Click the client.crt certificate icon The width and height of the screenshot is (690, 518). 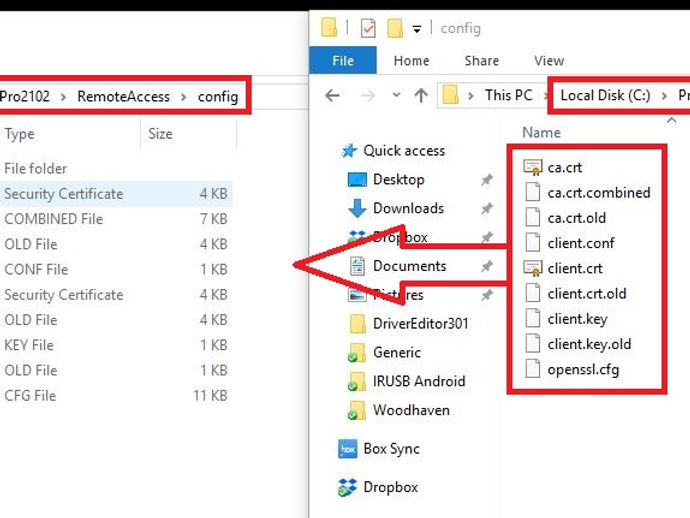click(532, 268)
